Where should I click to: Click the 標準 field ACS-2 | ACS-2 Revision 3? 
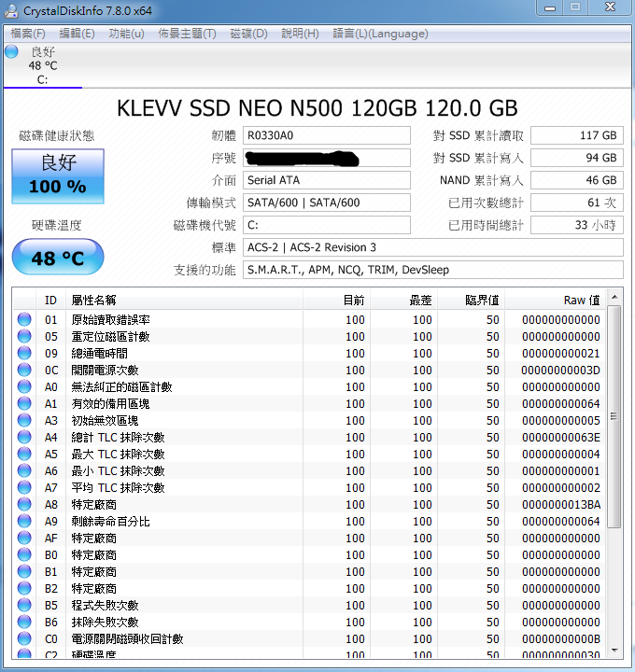pos(433,247)
